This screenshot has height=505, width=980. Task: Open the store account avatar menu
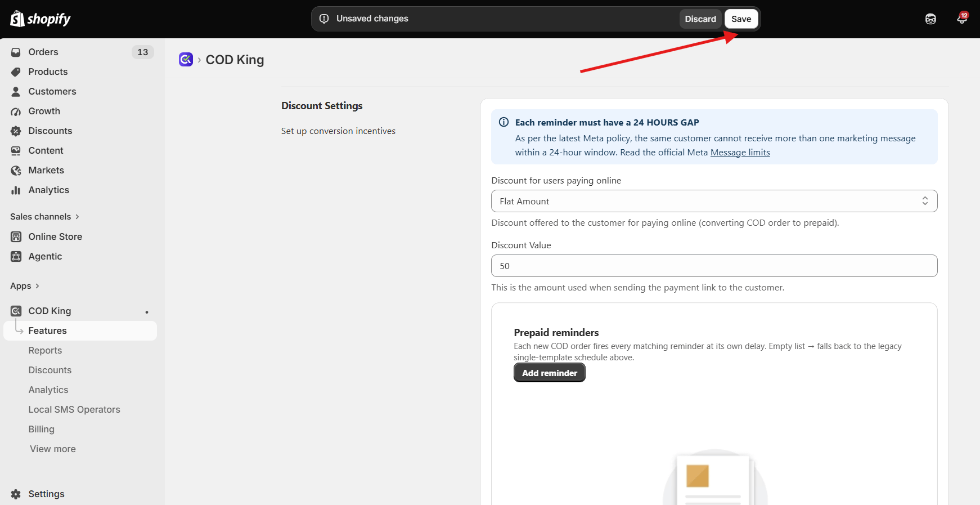930,19
